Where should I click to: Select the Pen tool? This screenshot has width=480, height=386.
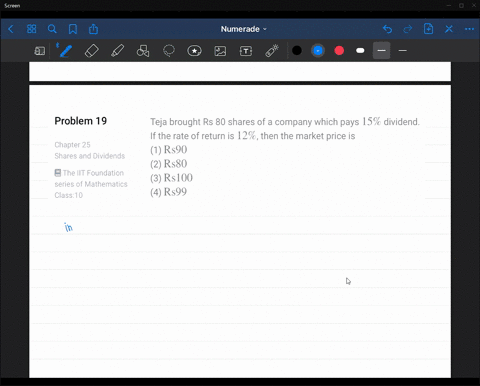[65, 51]
